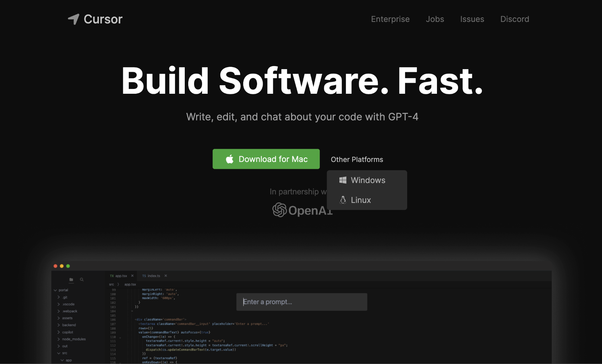The image size is (602, 364).
Task: Click the yellow minimize dot of the editor window
Action: point(62,266)
